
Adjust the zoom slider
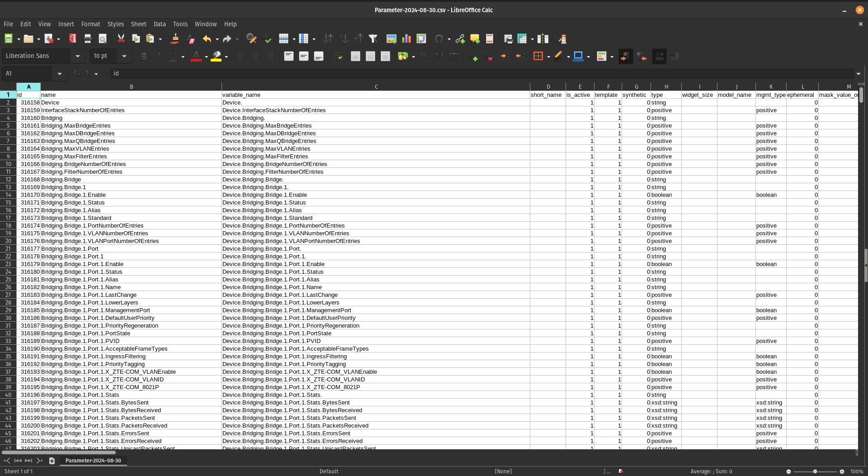[x=816, y=471]
